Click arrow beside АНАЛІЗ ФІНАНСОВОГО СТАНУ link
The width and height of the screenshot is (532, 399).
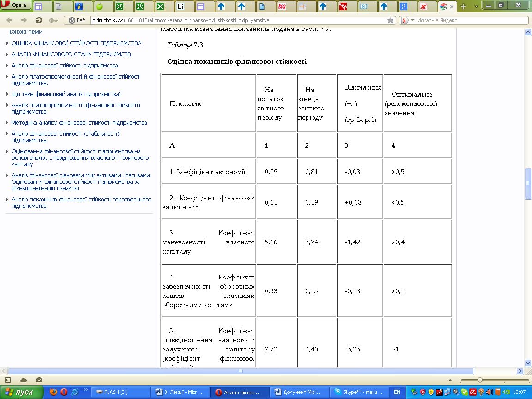(x=7, y=54)
